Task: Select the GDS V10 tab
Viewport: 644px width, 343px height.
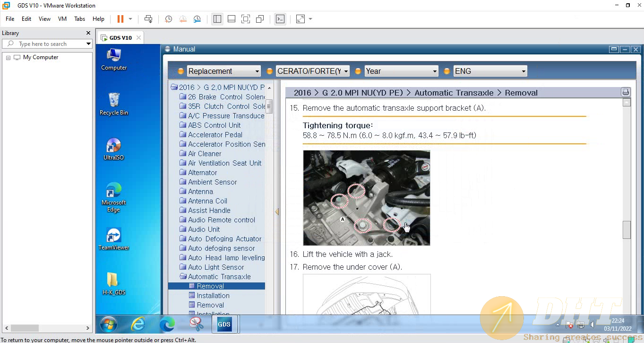Action: click(x=120, y=38)
